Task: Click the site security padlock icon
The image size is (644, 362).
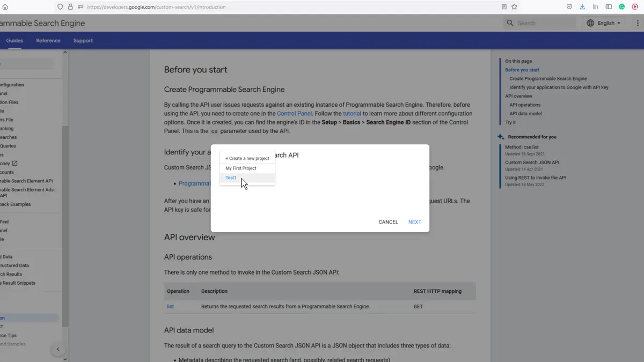Action: (x=70, y=7)
